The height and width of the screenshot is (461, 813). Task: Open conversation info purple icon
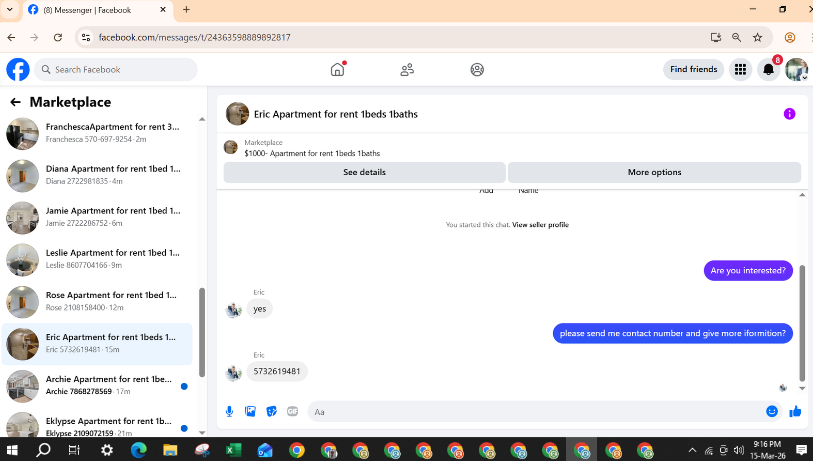[x=789, y=114]
